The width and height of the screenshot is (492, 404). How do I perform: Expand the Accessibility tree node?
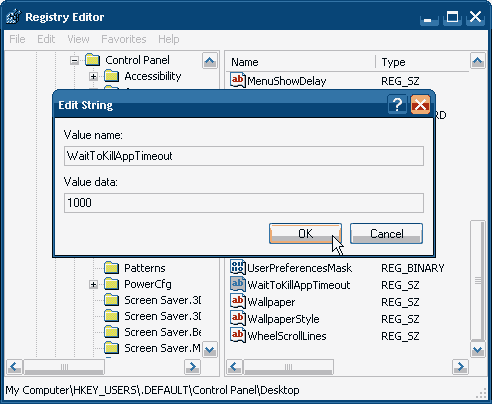tap(94, 77)
